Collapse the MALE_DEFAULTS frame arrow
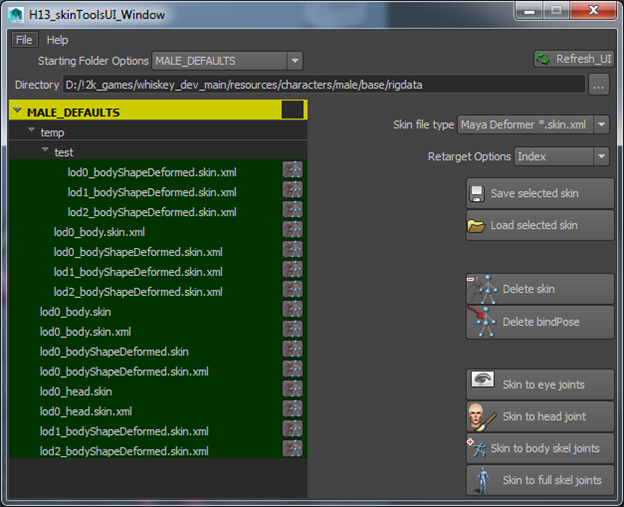 (x=17, y=111)
